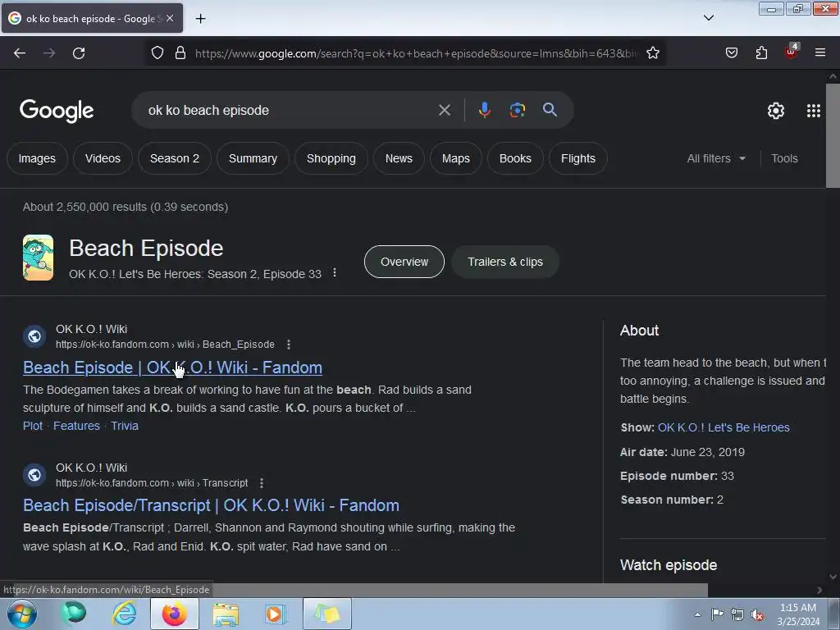The image size is (840, 630).
Task: Switch to Firefox on the taskbar
Action: coord(175,614)
